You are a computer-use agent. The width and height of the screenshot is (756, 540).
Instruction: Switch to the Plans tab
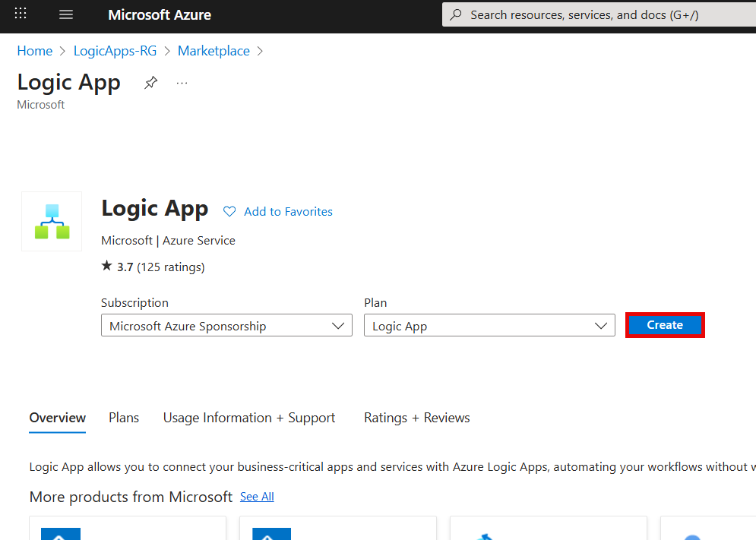(x=124, y=418)
